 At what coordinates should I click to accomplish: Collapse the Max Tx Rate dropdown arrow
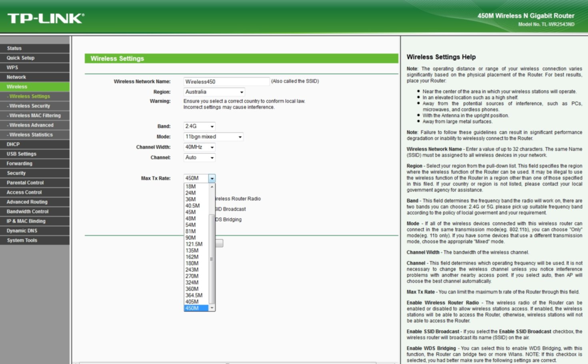pyautogui.click(x=212, y=178)
